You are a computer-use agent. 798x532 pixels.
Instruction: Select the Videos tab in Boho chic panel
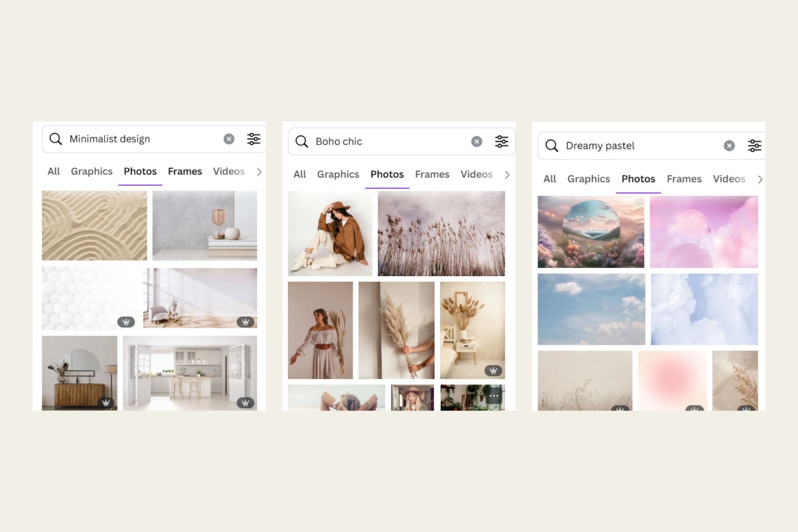click(477, 174)
